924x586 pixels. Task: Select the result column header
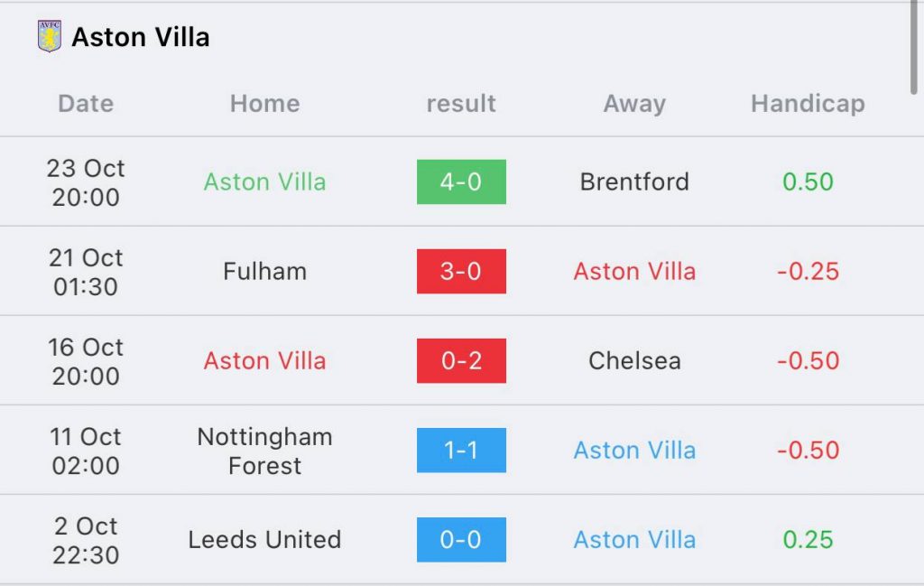tap(461, 104)
